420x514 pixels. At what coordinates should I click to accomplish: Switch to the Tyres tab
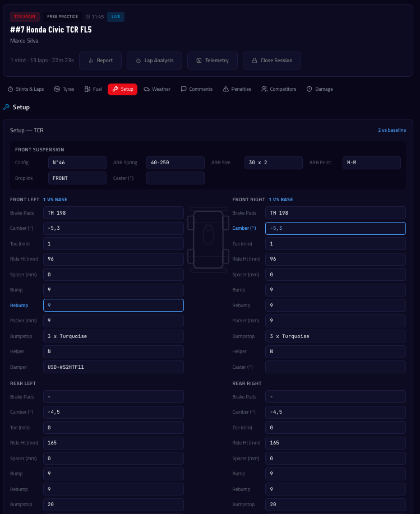pyautogui.click(x=64, y=89)
